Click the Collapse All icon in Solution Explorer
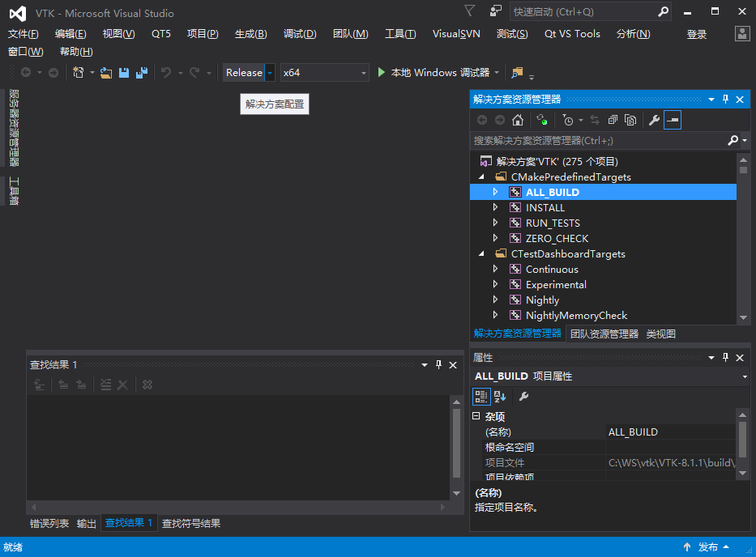756x557 pixels. [613, 120]
